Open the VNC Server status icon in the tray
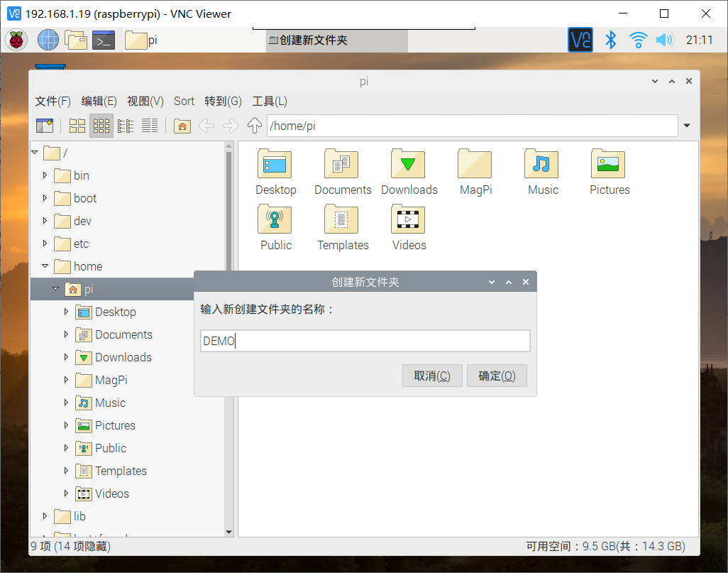728x573 pixels. 580,40
